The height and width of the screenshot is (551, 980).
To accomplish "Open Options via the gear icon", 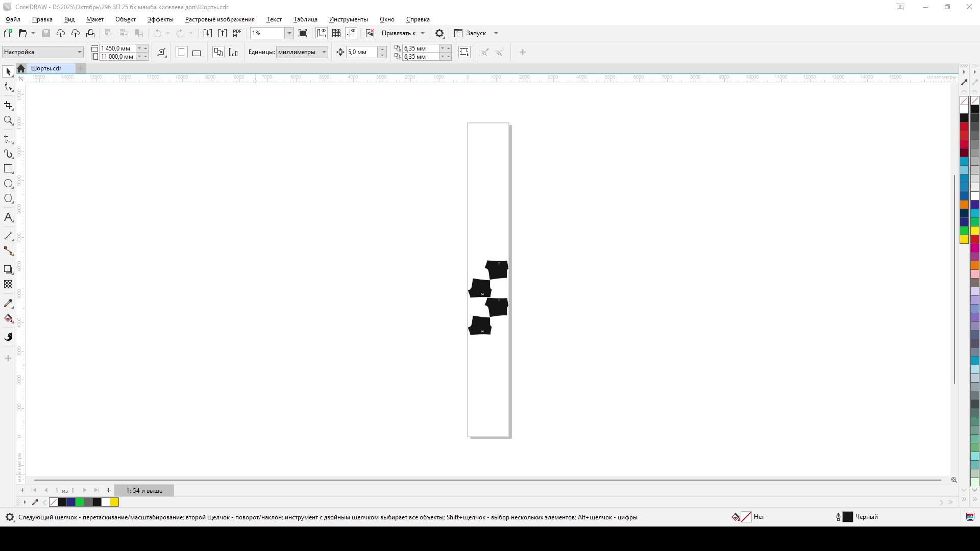I will click(439, 33).
